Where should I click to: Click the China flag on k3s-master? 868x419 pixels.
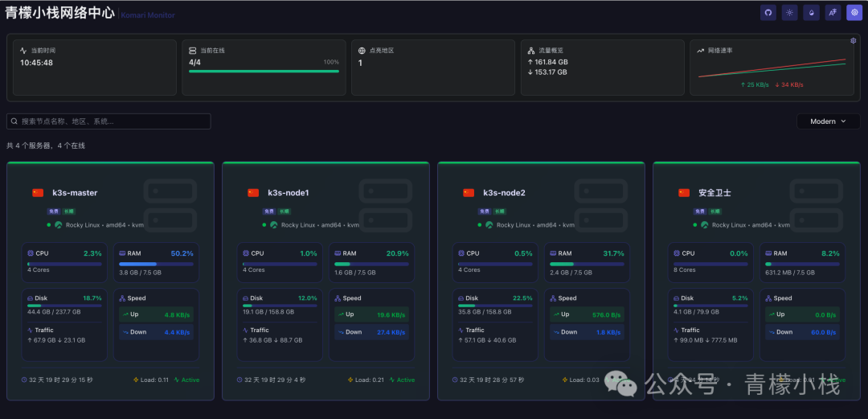click(38, 193)
